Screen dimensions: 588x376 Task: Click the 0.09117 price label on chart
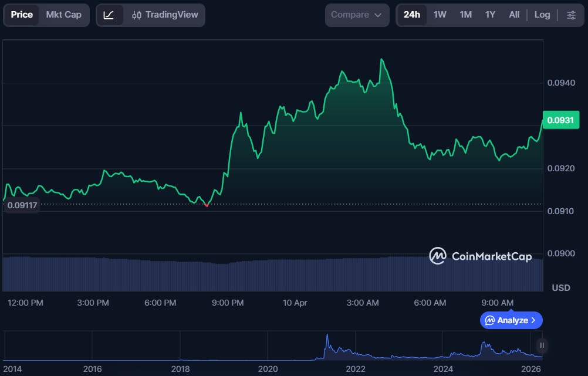(x=22, y=205)
